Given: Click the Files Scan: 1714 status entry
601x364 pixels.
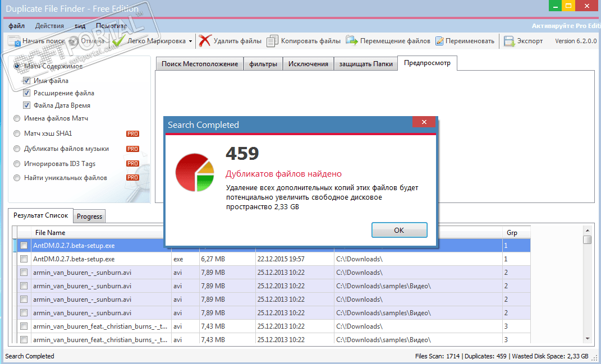Looking at the screenshot, I should tap(438, 356).
